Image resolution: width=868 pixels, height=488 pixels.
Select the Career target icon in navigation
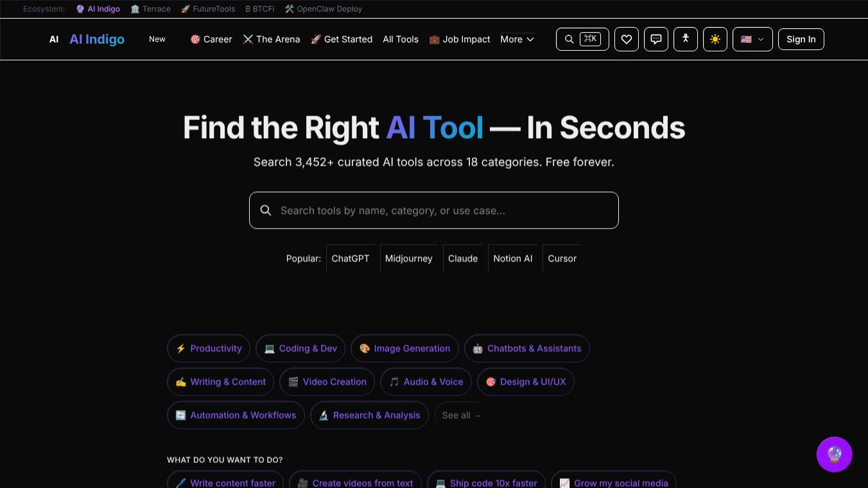195,39
